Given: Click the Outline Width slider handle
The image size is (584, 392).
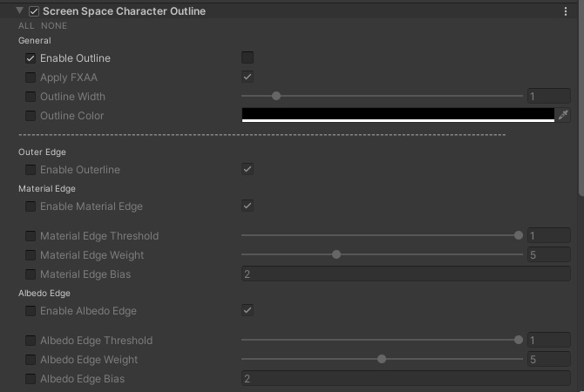Looking at the screenshot, I should 276,97.
